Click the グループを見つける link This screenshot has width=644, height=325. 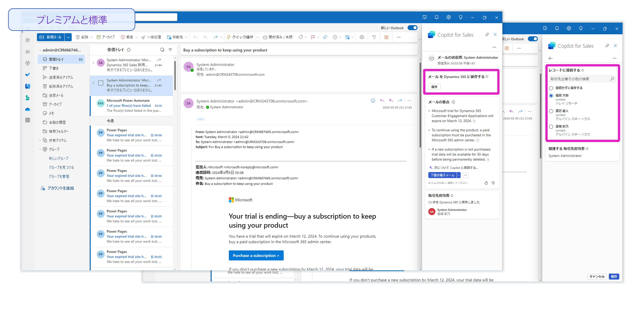(61, 167)
